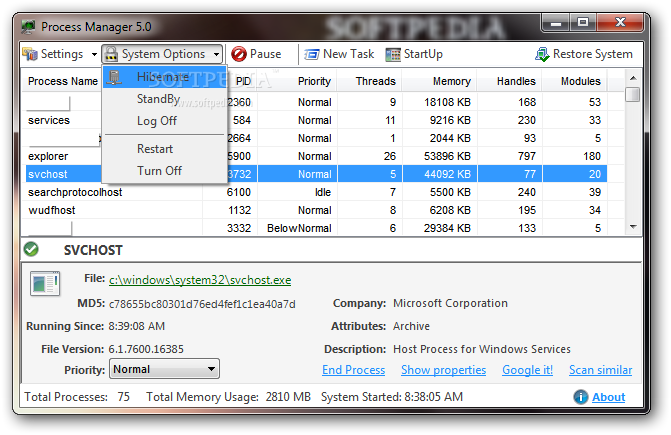Choose Hibernate from System Options menu
671x435 pixels.
click(x=164, y=77)
